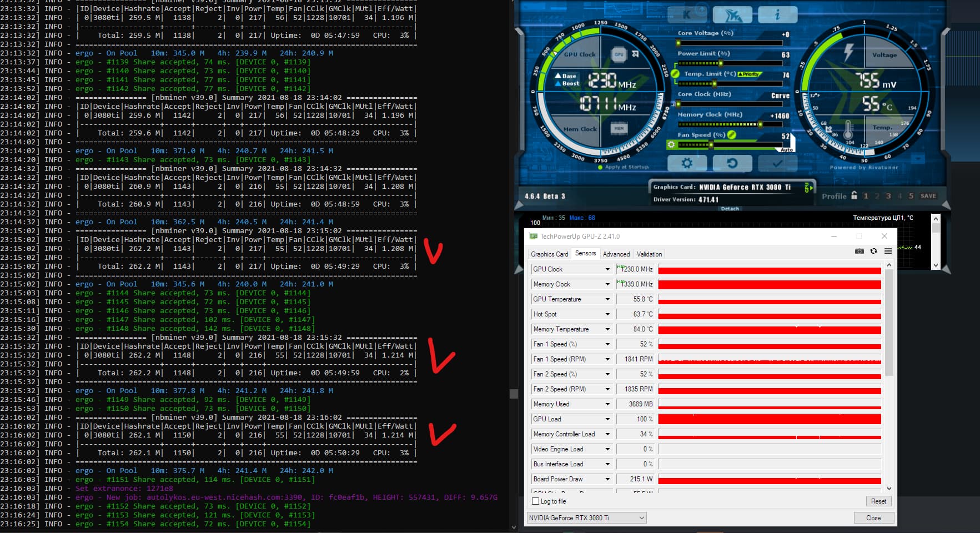980x533 pixels.
Task: Save current Afterburner profile
Action: tap(928, 196)
